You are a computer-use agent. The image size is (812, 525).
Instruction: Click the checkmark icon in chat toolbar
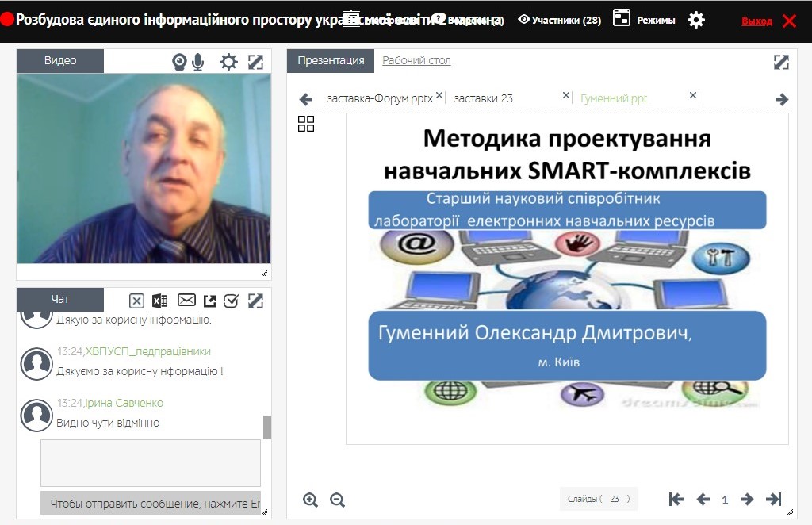coord(232,301)
